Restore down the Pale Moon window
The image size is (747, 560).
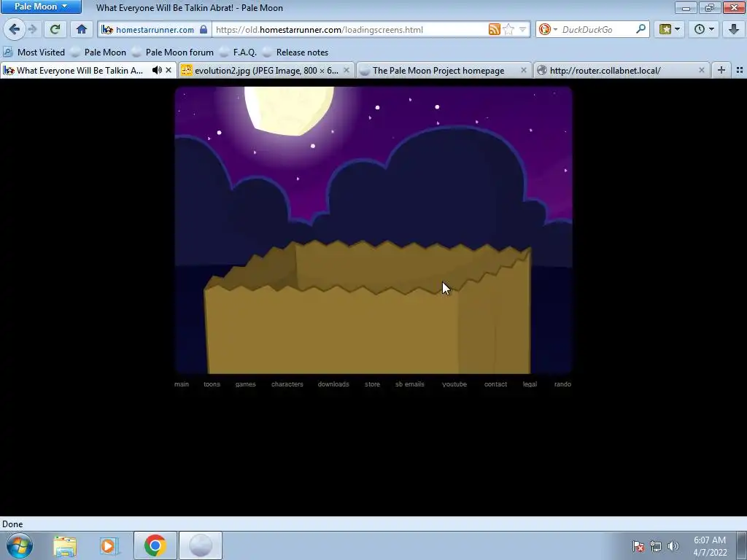[710, 7]
